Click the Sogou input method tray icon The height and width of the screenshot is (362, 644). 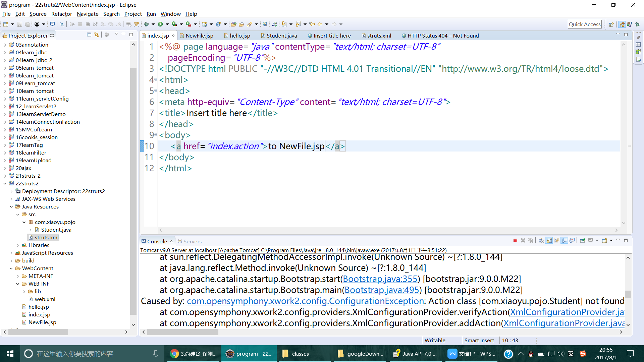click(x=583, y=354)
